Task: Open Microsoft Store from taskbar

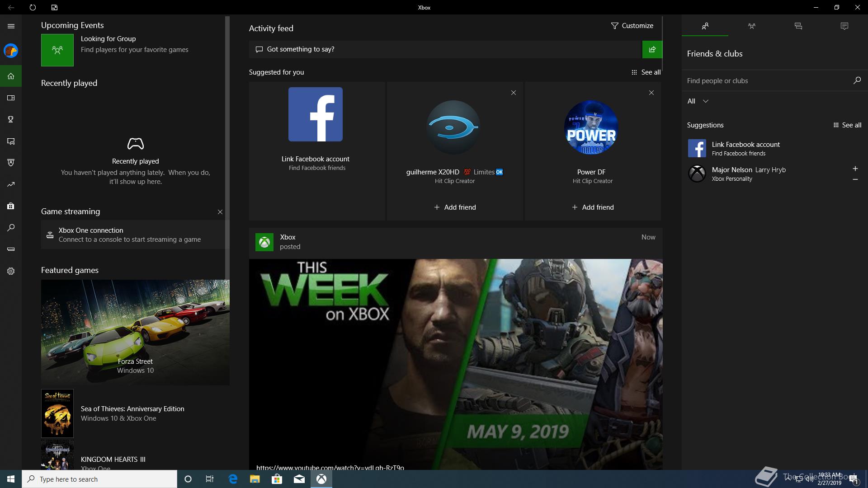Action: coord(277,479)
